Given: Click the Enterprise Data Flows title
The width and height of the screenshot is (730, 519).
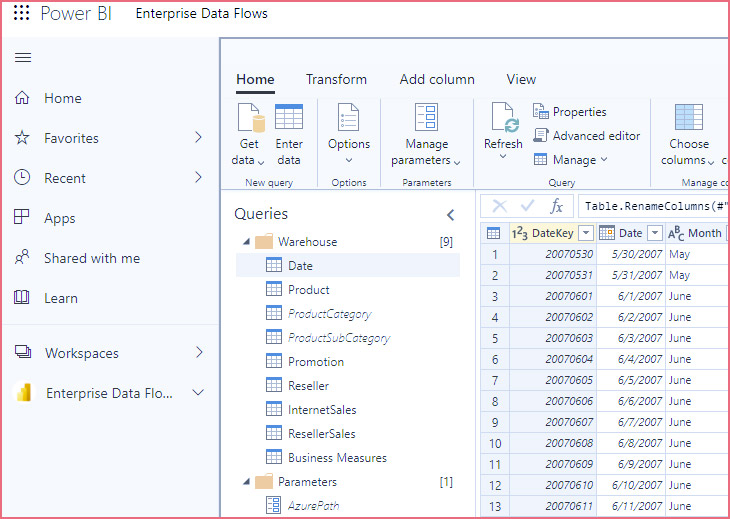Looking at the screenshot, I should pos(202,13).
